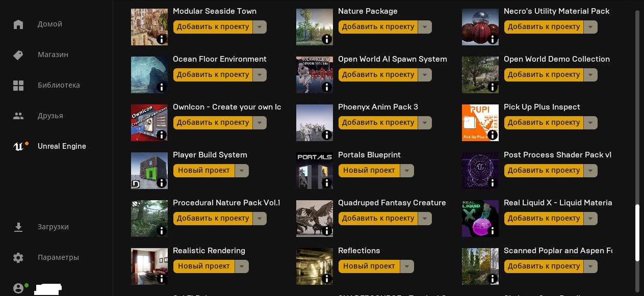Open info icon on Player Build System
Screen dimensions: 644x296
pyautogui.click(x=162, y=183)
